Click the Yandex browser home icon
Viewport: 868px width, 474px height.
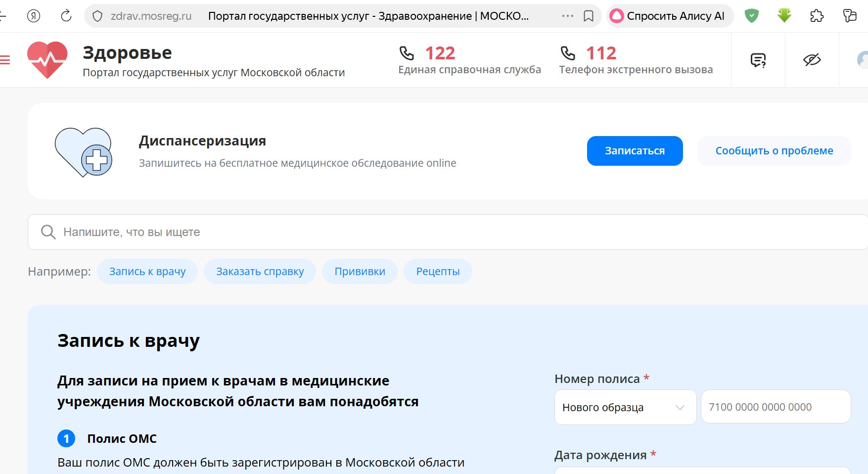coord(34,16)
